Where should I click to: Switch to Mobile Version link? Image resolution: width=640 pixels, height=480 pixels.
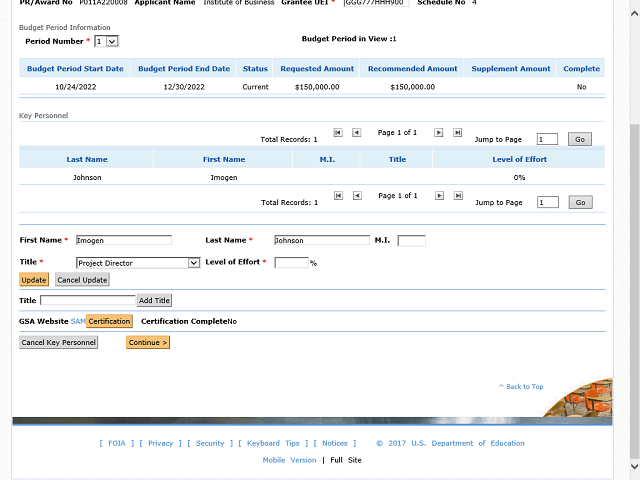(289, 460)
